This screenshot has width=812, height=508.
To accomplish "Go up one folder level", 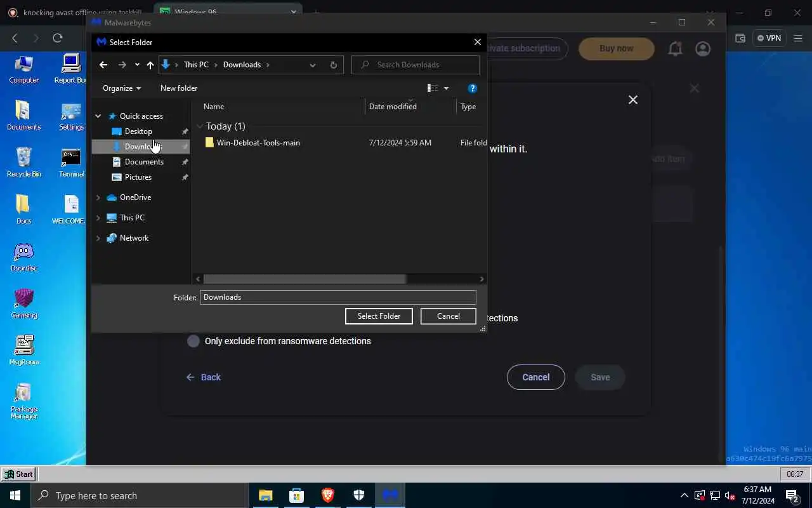I will [150, 65].
